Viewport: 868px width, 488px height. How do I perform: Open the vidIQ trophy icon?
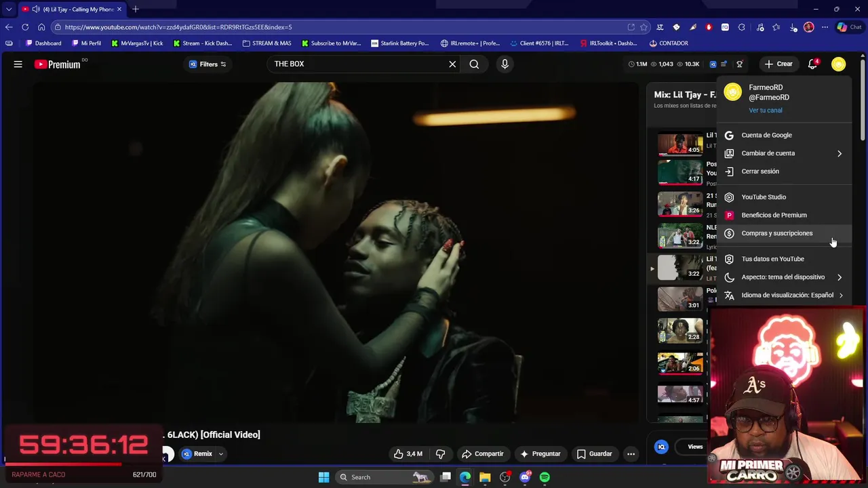[740, 64]
